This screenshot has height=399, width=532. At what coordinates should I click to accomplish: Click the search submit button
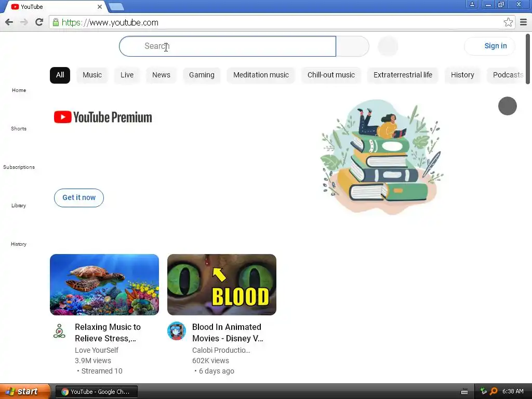[x=353, y=46]
